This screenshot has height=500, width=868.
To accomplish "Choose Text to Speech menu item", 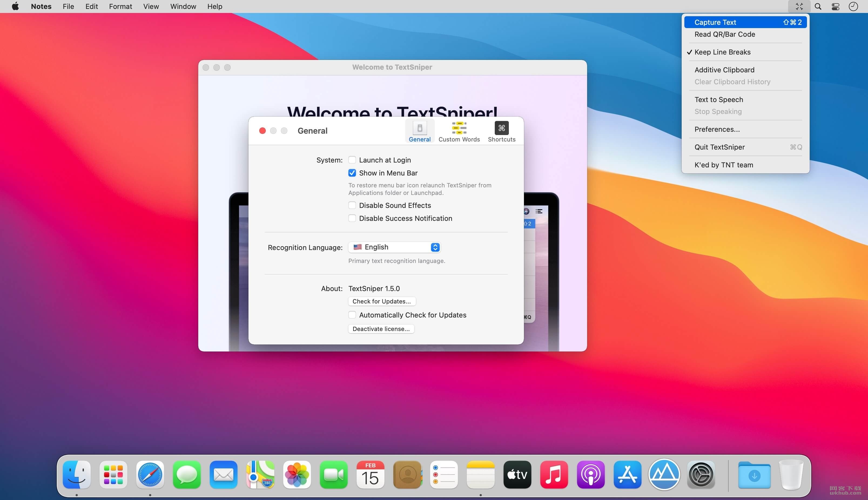I will (x=745, y=100).
